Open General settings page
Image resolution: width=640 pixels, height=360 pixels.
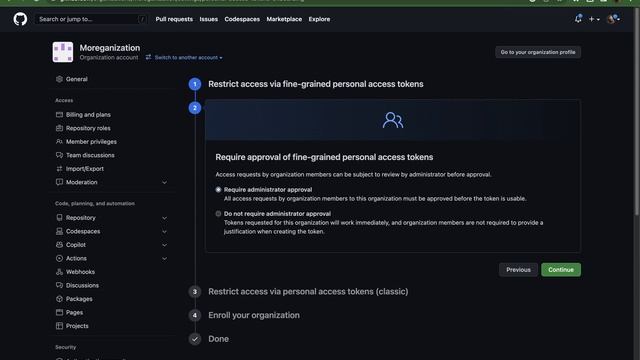(x=77, y=79)
